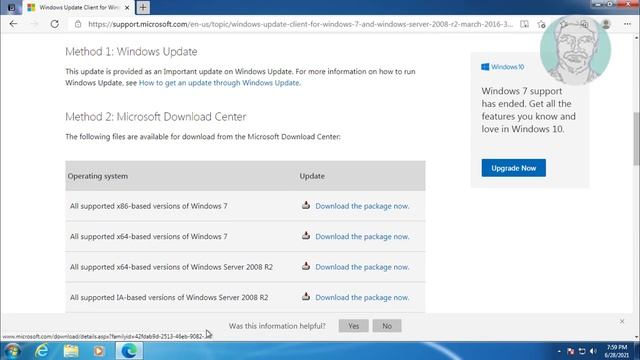Open a new tab with the plus button
640x360 pixels.
143,7
